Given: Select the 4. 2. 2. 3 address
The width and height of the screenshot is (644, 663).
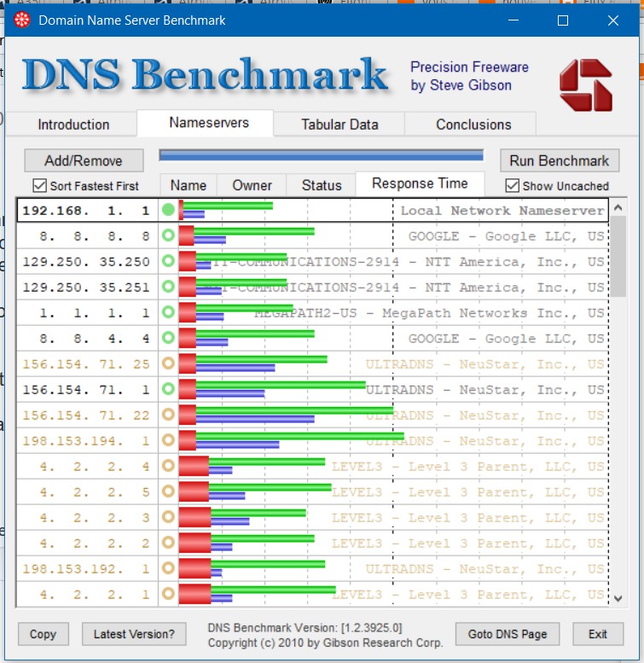Looking at the screenshot, I should coord(95,517).
